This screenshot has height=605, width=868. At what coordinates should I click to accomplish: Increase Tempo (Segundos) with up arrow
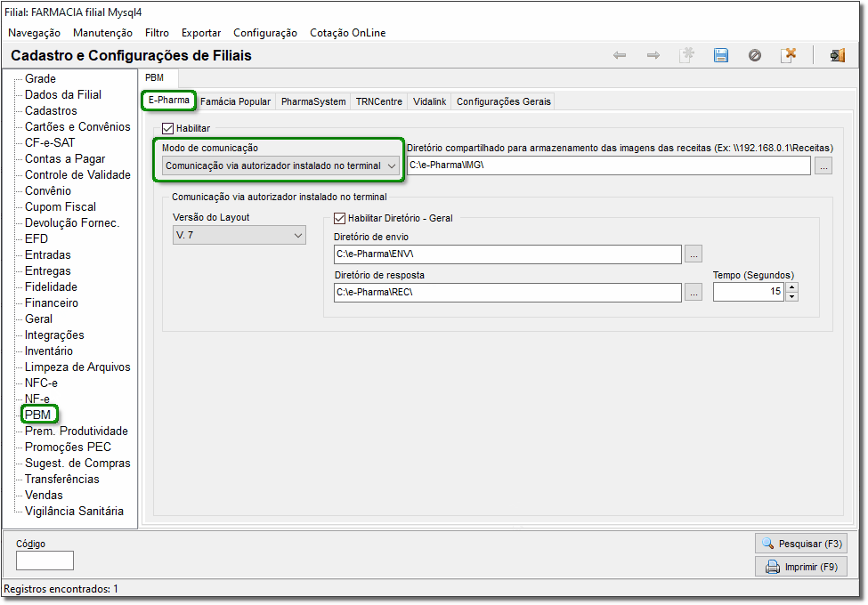(x=791, y=287)
